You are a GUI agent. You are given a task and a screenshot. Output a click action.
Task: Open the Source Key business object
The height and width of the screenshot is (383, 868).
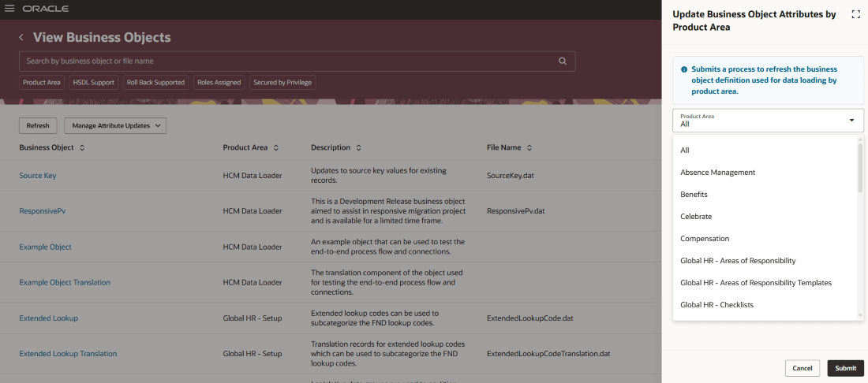38,176
